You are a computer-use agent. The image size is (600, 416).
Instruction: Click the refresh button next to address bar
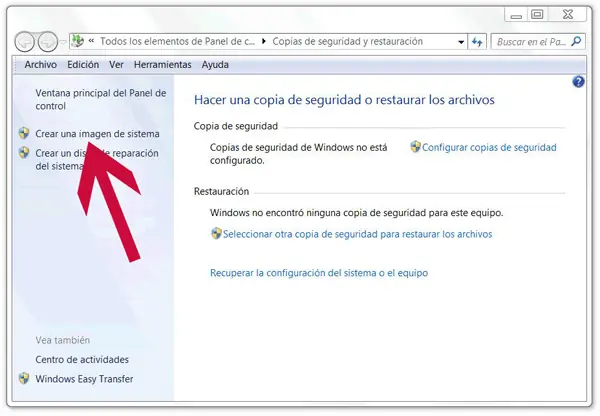[x=477, y=42]
